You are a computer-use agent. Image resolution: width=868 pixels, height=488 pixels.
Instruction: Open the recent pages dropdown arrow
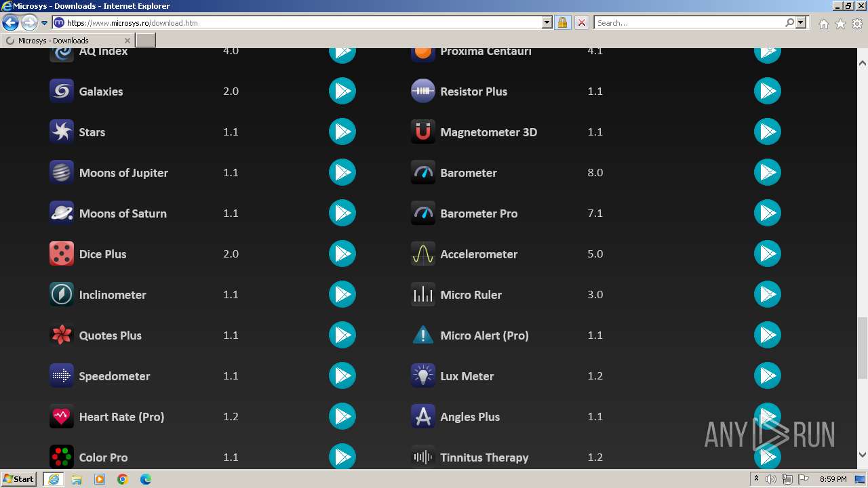coord(45,23)
